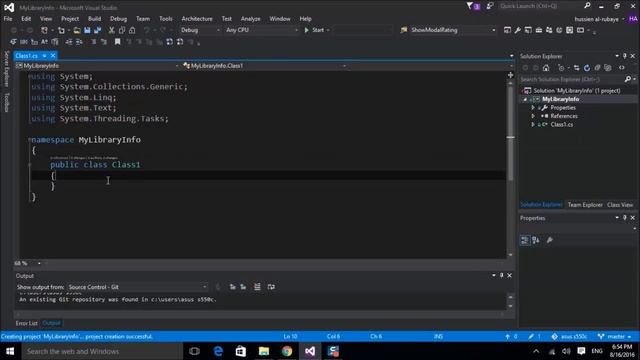Open the MyLibraryInfo project navigation dropdown
The height and width of the screenshot is (360, 640).
coord(98,66)
